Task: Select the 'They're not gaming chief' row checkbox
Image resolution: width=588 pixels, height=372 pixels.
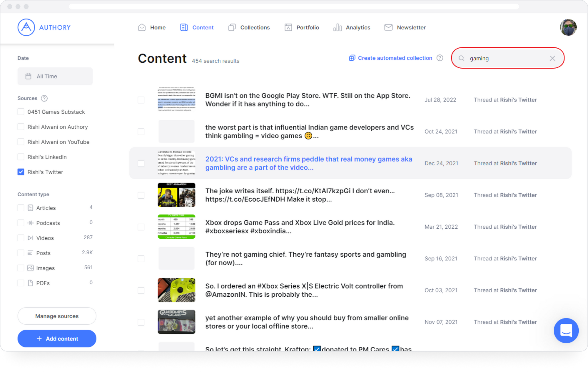Action: [x=141, y=259]
